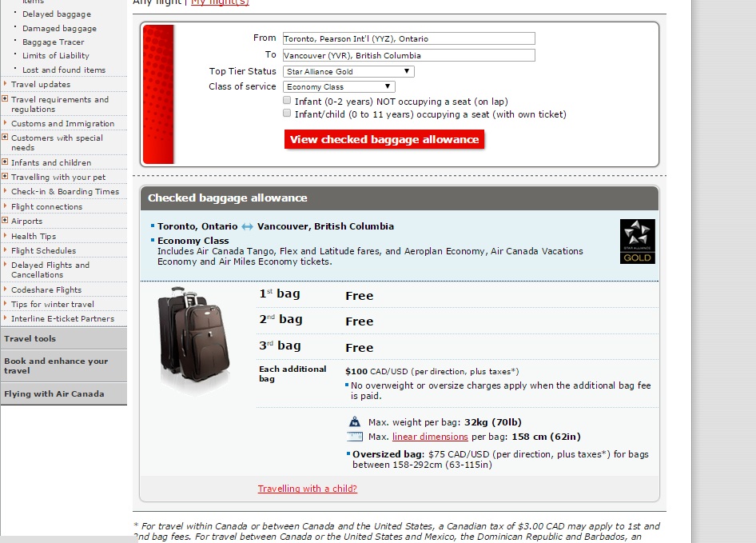The width and height of the screenshot is (756, 543).
Task: Open the linear dimensions link
Action: [430, 437]
